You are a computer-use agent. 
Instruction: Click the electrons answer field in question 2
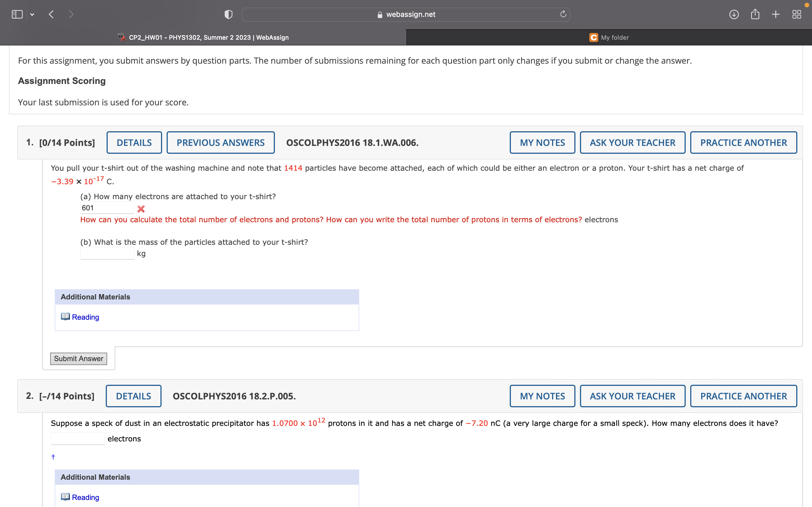point(78,438)
